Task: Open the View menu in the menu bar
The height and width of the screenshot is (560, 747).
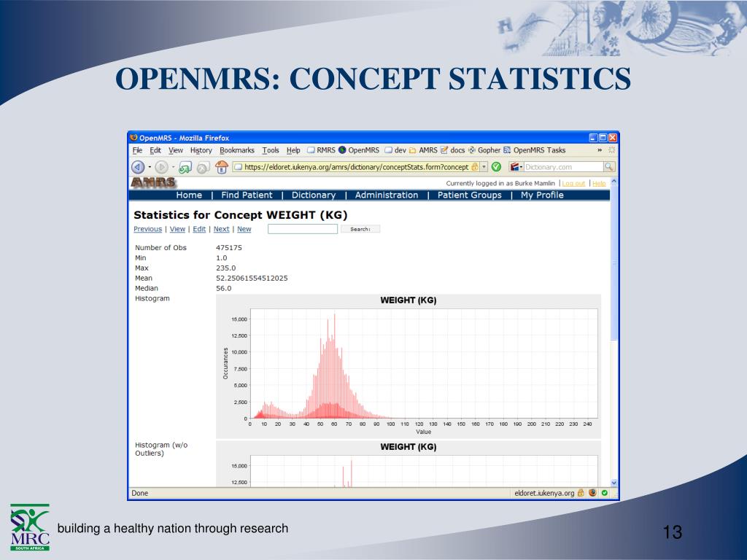Action: tap(176, 150)
